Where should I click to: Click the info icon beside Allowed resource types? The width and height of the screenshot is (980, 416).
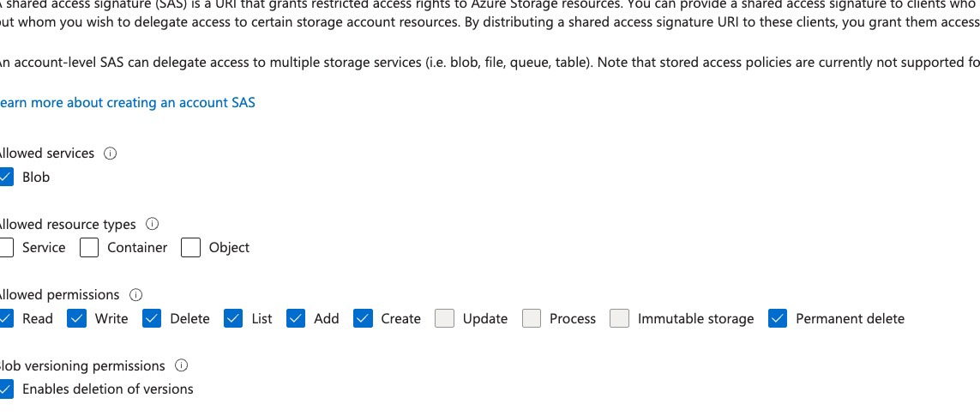(x=152, y=224)
